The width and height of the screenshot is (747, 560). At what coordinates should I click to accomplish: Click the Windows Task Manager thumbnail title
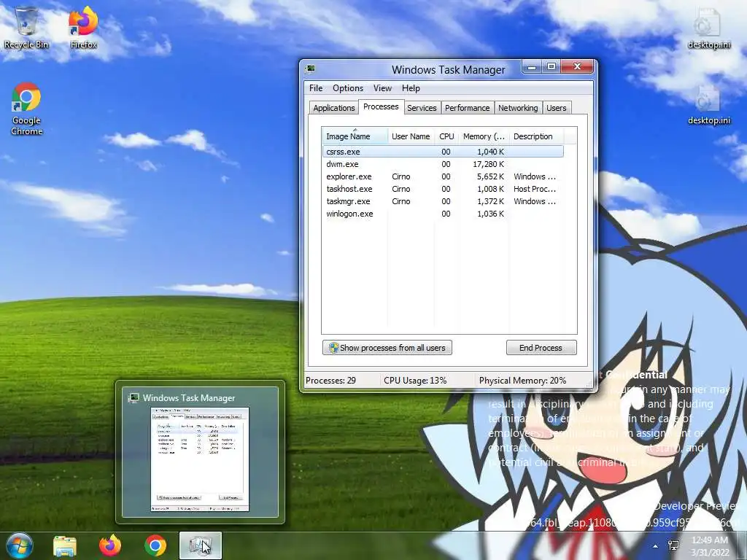click(189, 398)
